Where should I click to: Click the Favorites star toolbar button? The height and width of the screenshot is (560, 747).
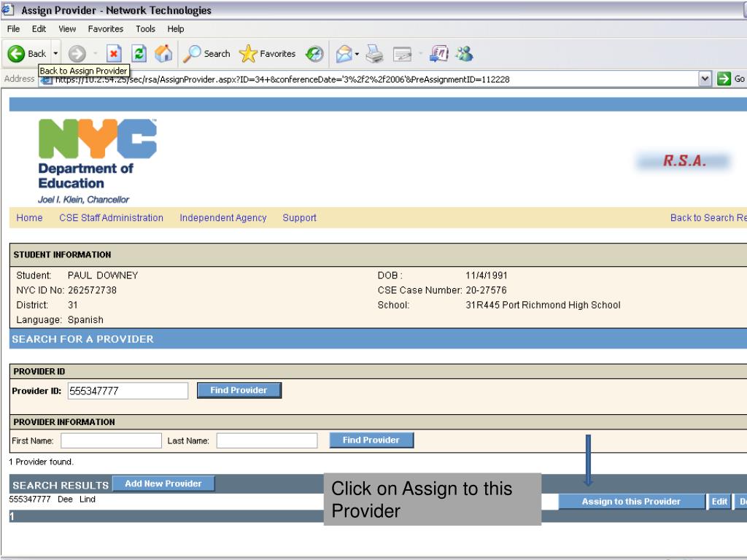tap(267, 54)
